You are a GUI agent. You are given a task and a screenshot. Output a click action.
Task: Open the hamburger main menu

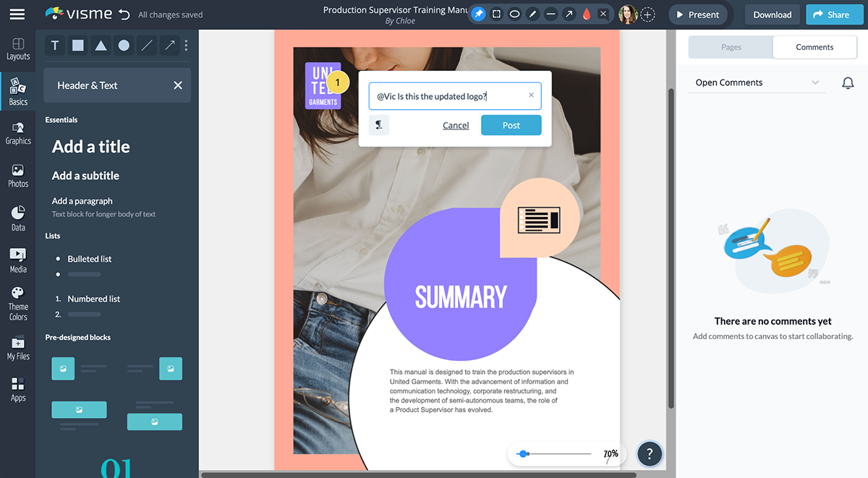coord(17,14)
